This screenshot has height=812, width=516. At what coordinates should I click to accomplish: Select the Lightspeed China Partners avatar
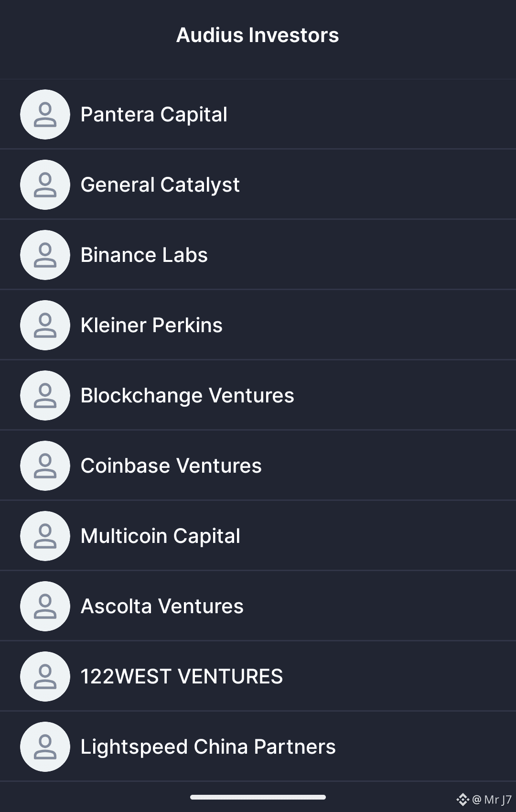tap(45, 747)
